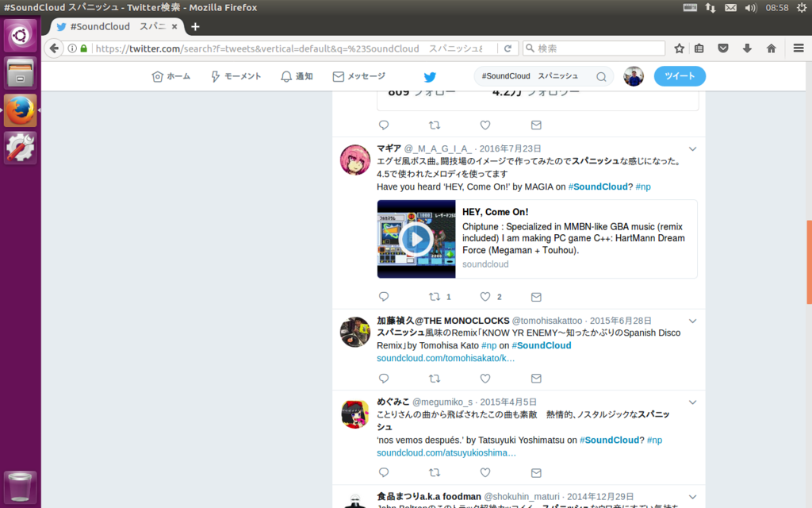Expand options chevron on tomohisakattoo tweet

tap(692, 321)
